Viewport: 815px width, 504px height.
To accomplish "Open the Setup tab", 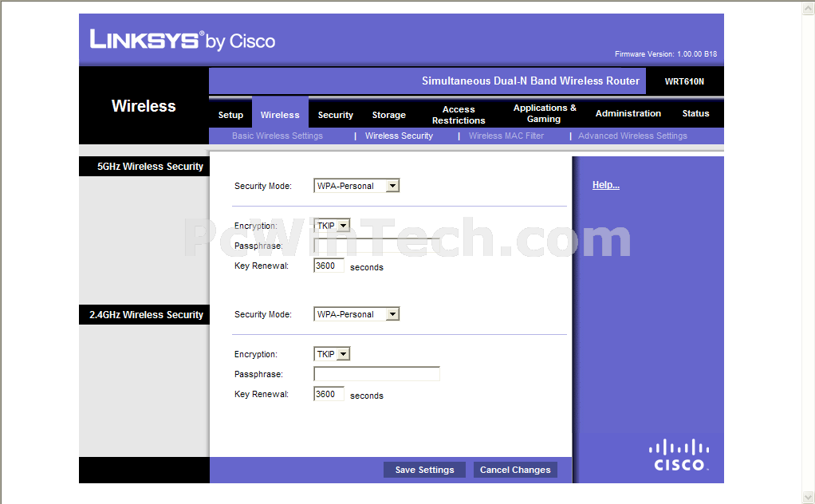I will (230, 115).
